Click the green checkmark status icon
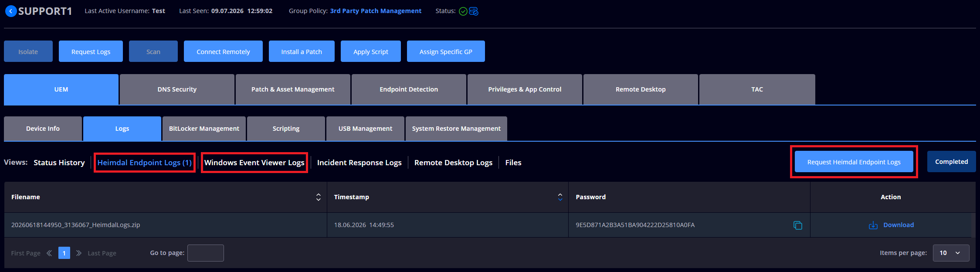The width and height of the screenshot is (980, 272). point(463,11)
